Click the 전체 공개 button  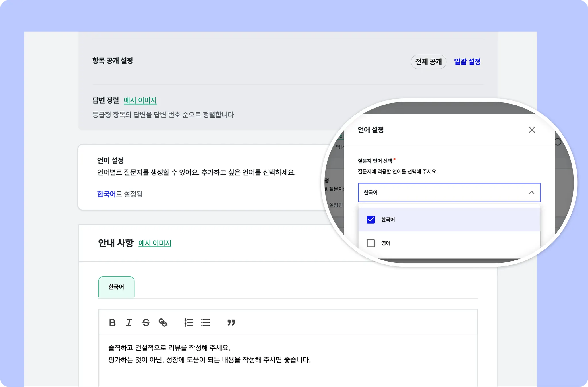click(428, 62)
